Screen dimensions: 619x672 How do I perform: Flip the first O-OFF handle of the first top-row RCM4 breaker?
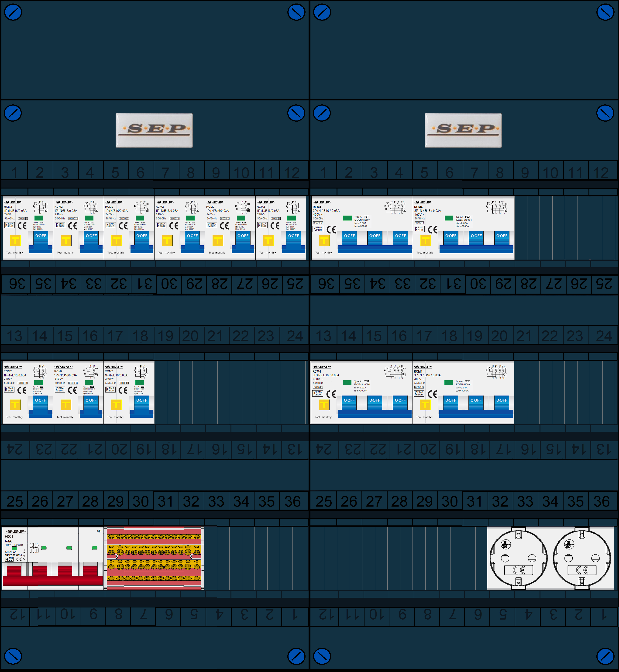click(x=349, y=238)
